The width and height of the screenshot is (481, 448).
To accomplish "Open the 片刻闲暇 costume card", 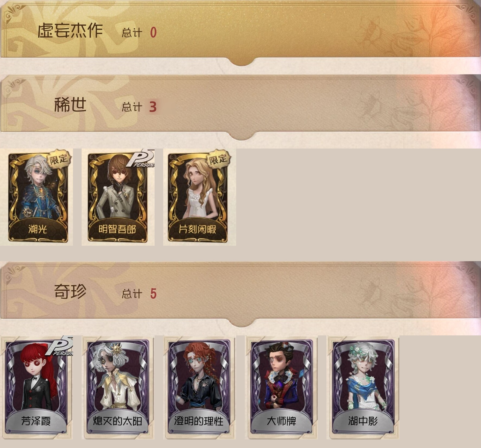I will point(199,197).
